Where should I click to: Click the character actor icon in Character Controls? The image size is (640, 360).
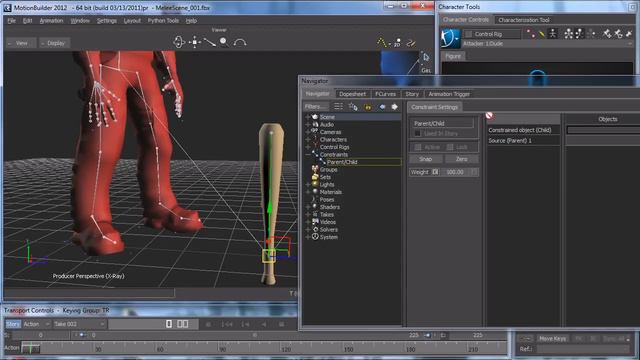[450, 38]
